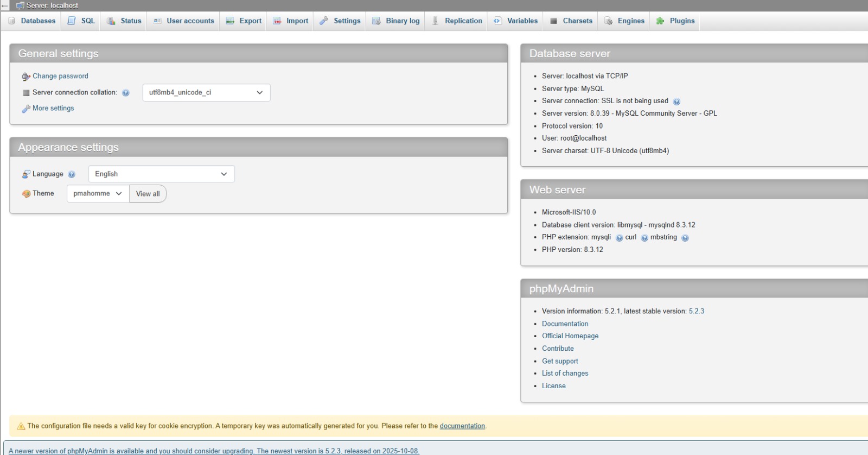868x455 pixels.
Task: Open SSL not being used help icon
Action: pyautogui.click(x=676, y=102)
